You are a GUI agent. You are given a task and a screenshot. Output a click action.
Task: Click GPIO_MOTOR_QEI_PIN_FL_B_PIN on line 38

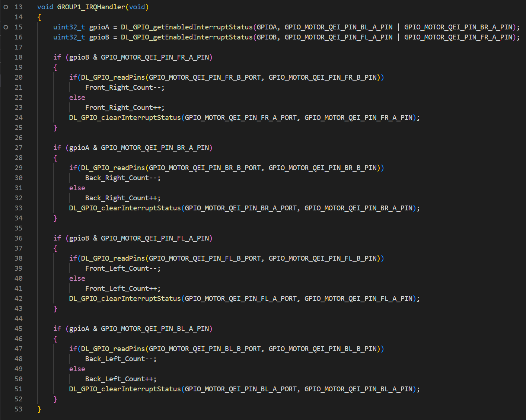[x=323, y=258]
